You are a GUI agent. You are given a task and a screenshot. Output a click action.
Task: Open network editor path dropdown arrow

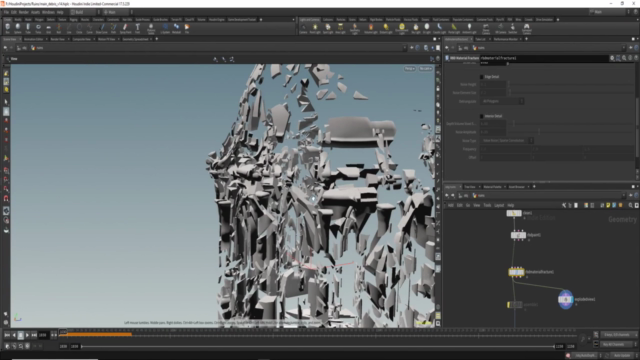pos(623,196)
